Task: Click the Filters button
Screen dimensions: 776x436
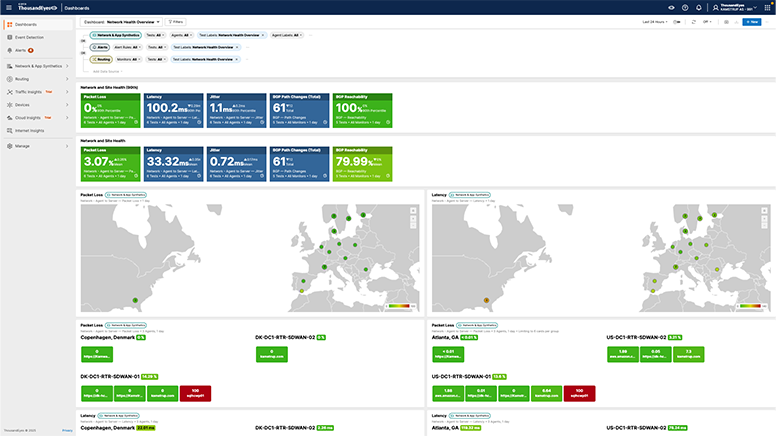Action: (175, 21)
